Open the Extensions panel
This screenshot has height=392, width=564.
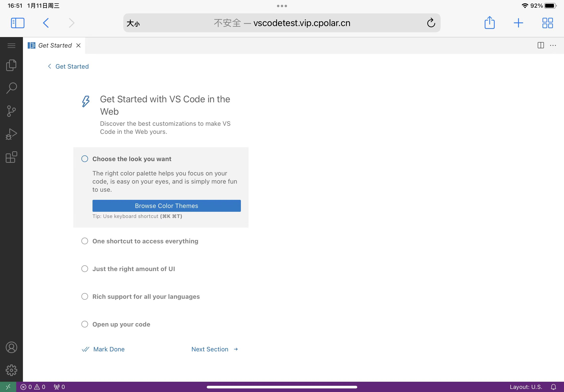click(x=11, y=156)
